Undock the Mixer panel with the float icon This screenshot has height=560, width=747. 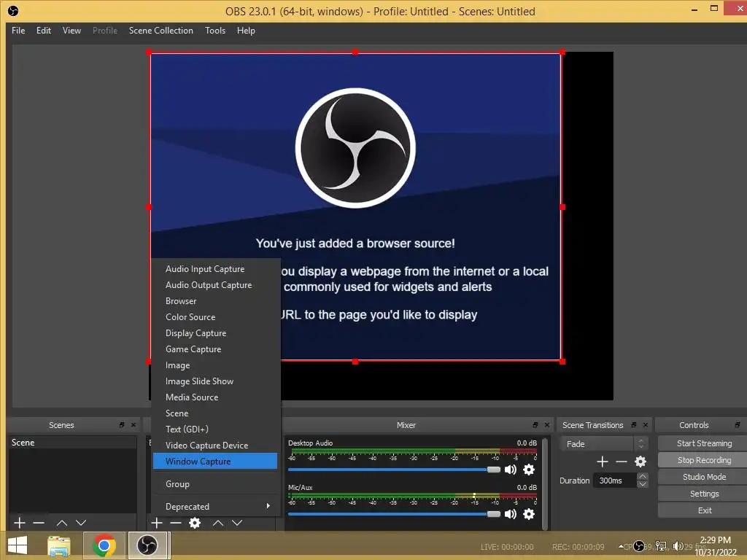[535, 425]
